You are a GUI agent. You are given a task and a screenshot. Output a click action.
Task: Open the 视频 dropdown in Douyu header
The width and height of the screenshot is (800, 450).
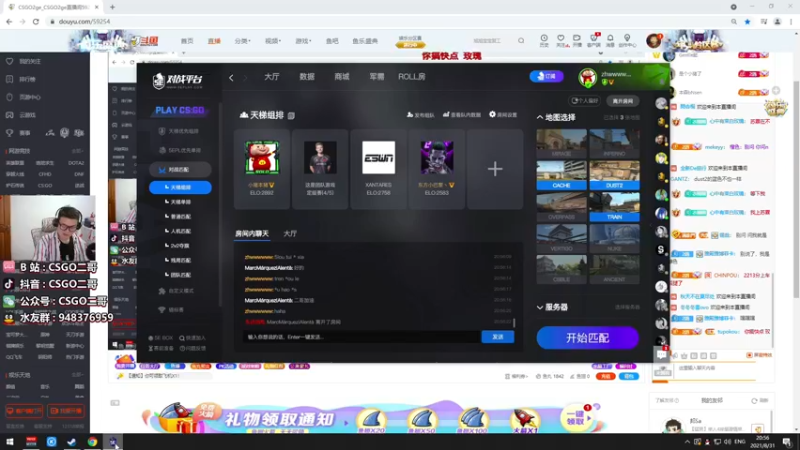[273, 41]
